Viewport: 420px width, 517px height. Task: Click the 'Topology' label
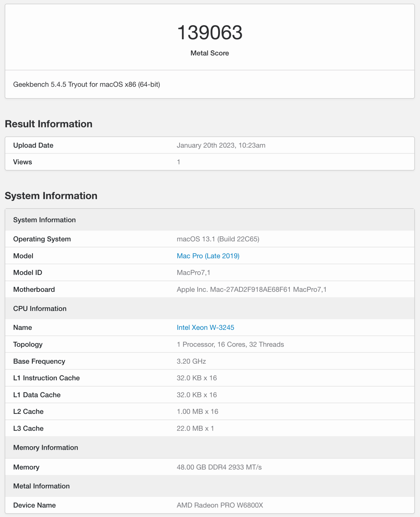pos(28,345)
